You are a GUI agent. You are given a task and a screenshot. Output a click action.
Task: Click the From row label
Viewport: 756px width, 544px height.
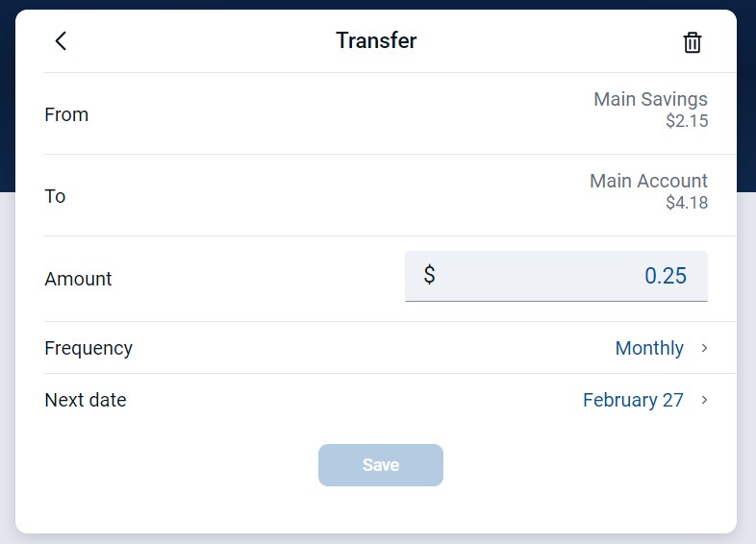66,114
